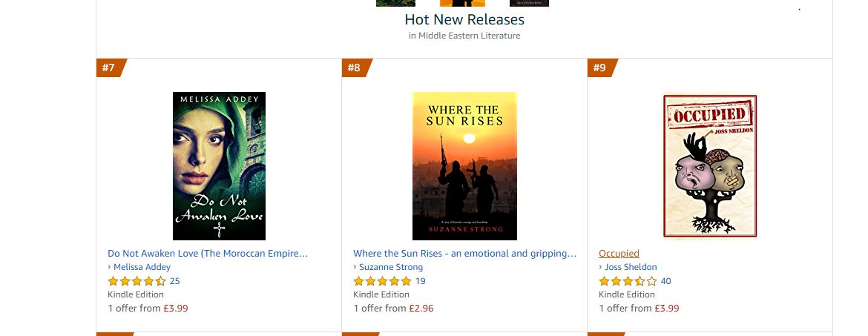Click star rating for Occupied
Viewport: 868px width, 336px height.
[x=628, y=281]
